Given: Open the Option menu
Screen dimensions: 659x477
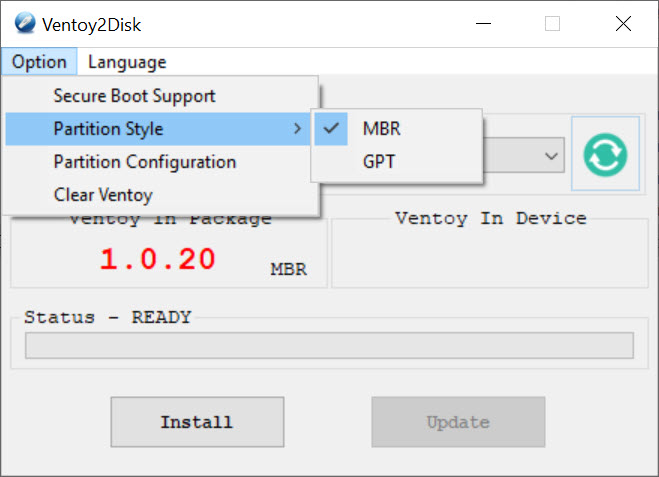Looking at the screenshot, I should [39, 62].
